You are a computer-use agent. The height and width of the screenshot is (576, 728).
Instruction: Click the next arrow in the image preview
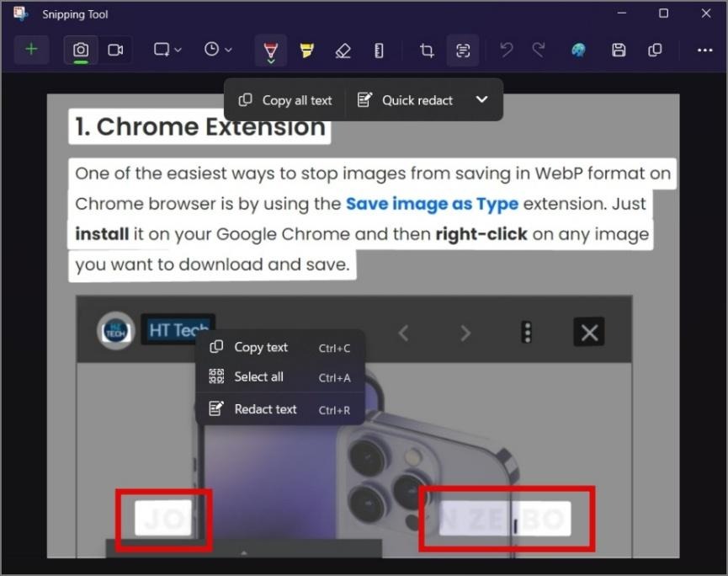click(x=465, y=333)
